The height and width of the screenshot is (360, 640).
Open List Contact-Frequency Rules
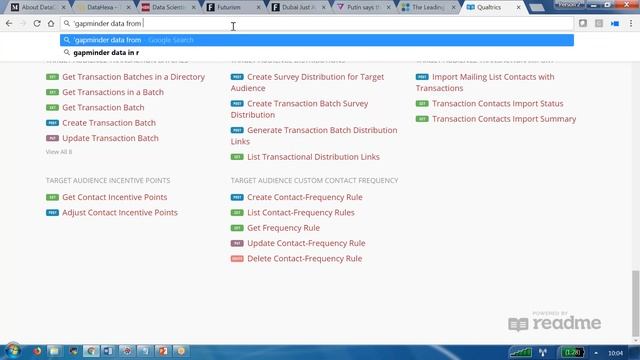coord(300,213)
